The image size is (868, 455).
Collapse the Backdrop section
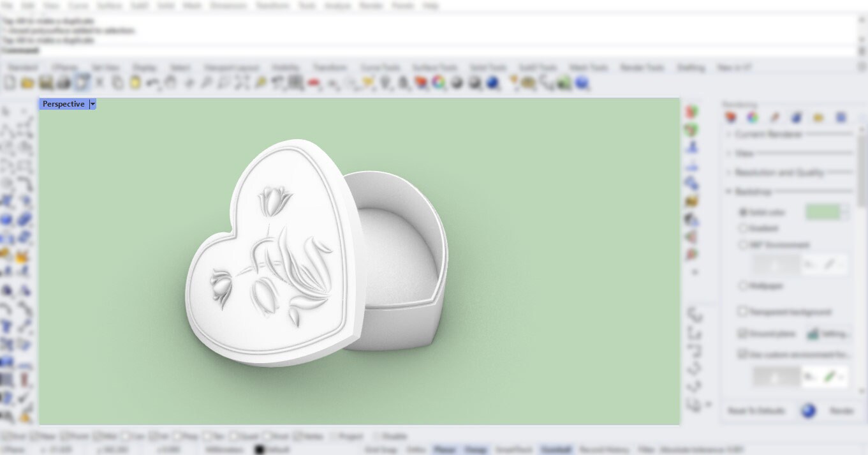[728, 191]
